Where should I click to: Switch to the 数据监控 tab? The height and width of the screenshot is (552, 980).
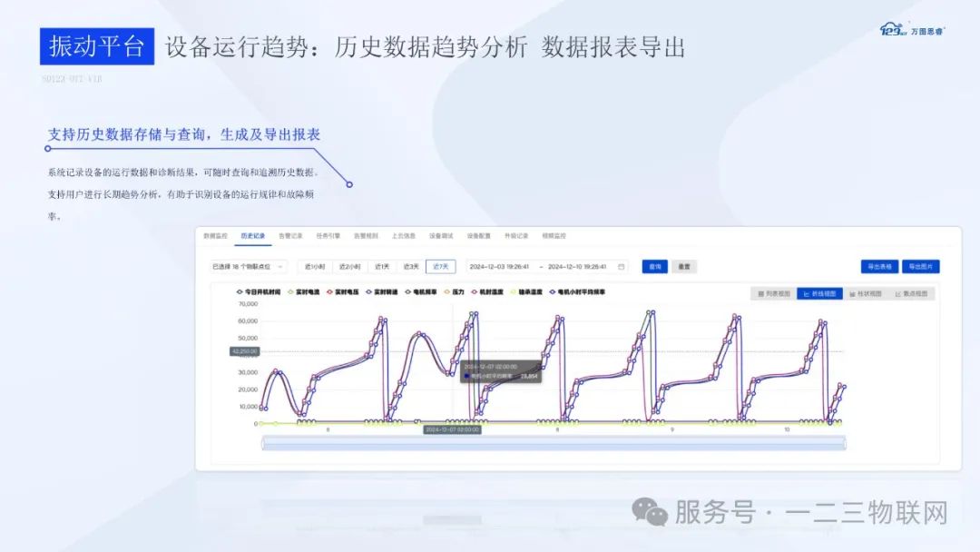[x=215, y=236]
